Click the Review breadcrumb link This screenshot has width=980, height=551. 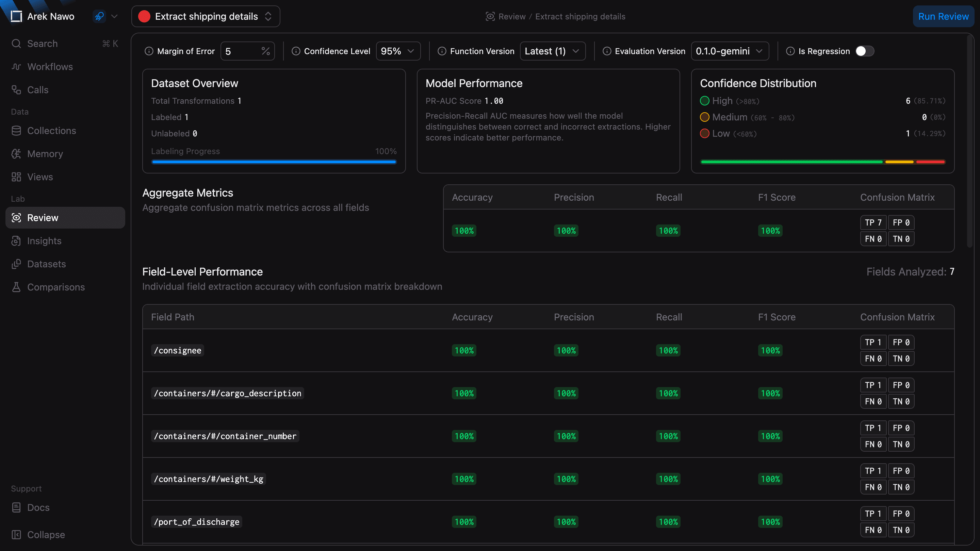tap(512, 16)
